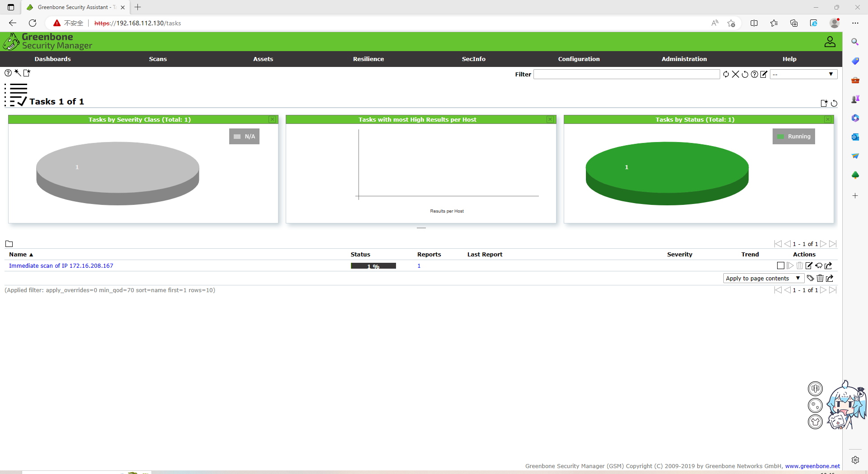Add tag to page contents
The height and width of the screenshot is (474, 868).
pos(811,278)
